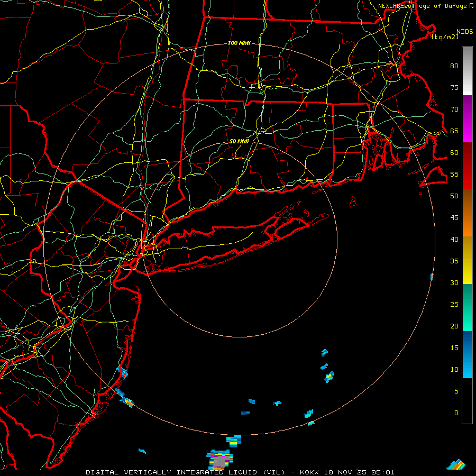Screen dimensions: 476x476
Task: Click the KOKX 10 NOV 25 05:01 timestamp
Action: (x=347, y=472)
